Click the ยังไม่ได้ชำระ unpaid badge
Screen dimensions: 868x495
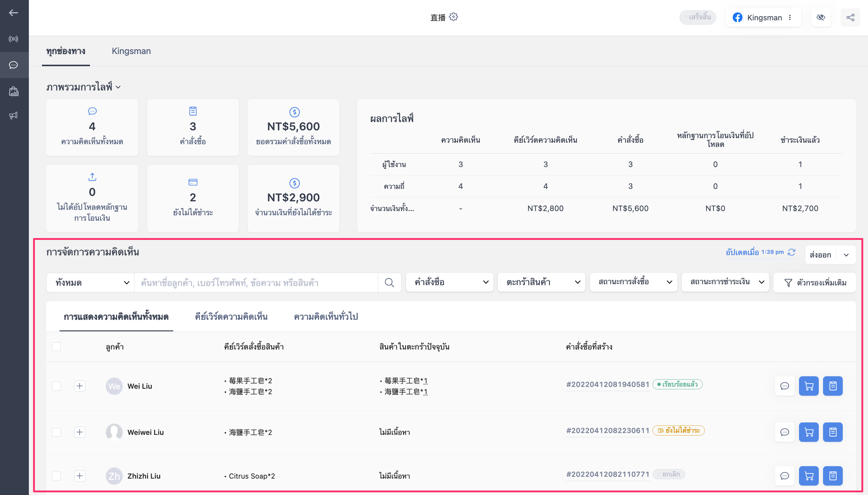(x=679, y=431)
